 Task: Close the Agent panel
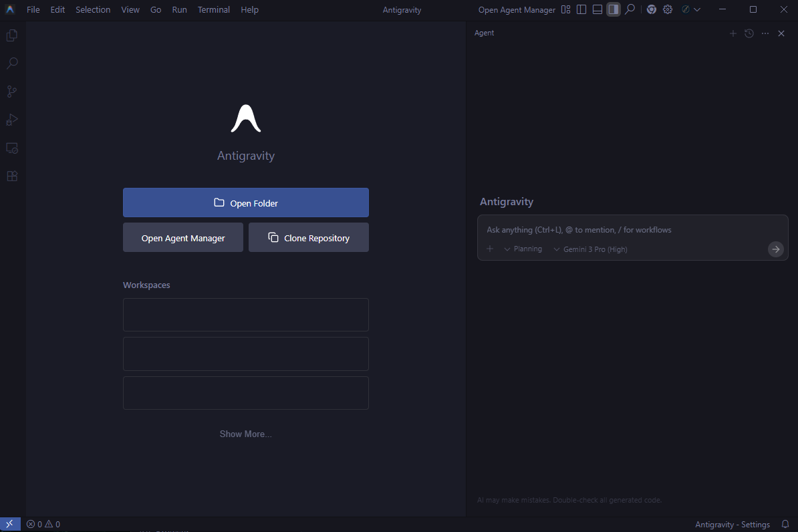(781, 33)
